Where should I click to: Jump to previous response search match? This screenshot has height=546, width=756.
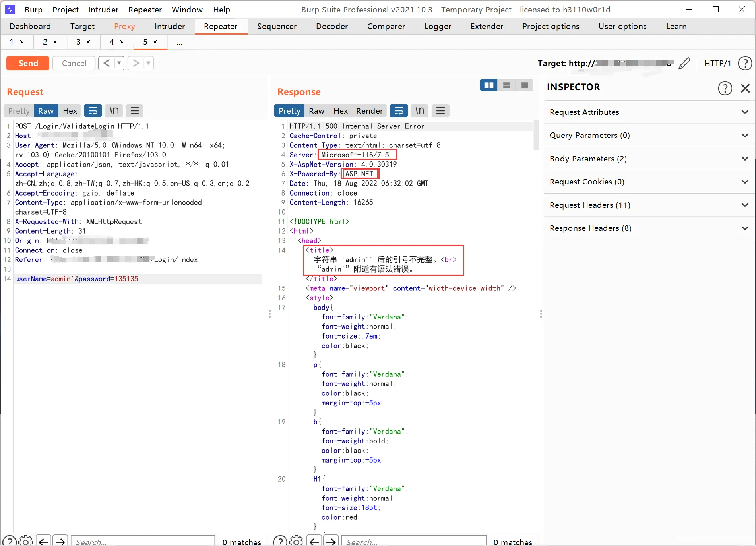314,541
